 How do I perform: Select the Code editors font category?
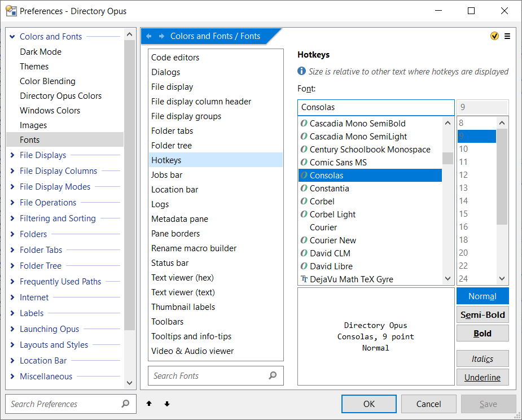pyautogui.click(x=216, y=58)
